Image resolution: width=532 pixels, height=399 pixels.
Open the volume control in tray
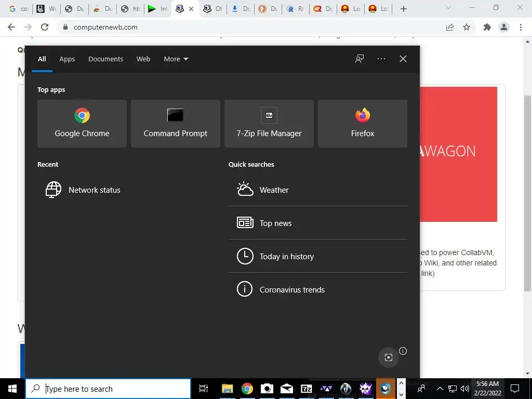465,389
